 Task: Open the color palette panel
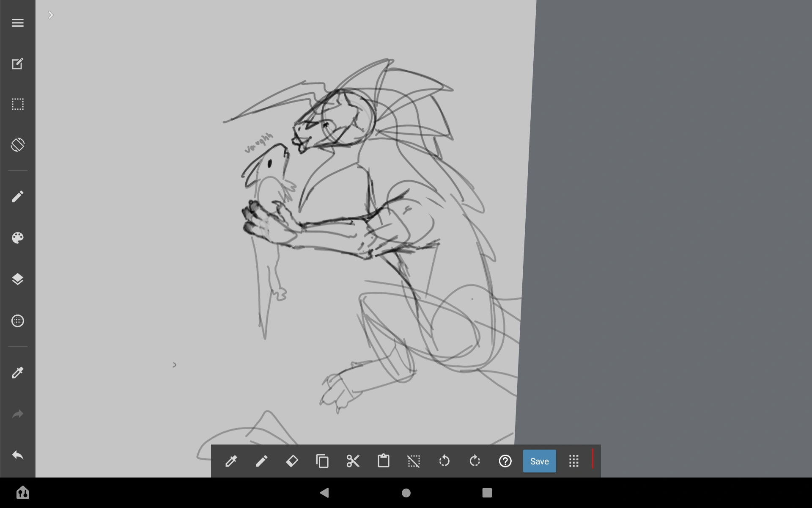click(x=17, y=238)
